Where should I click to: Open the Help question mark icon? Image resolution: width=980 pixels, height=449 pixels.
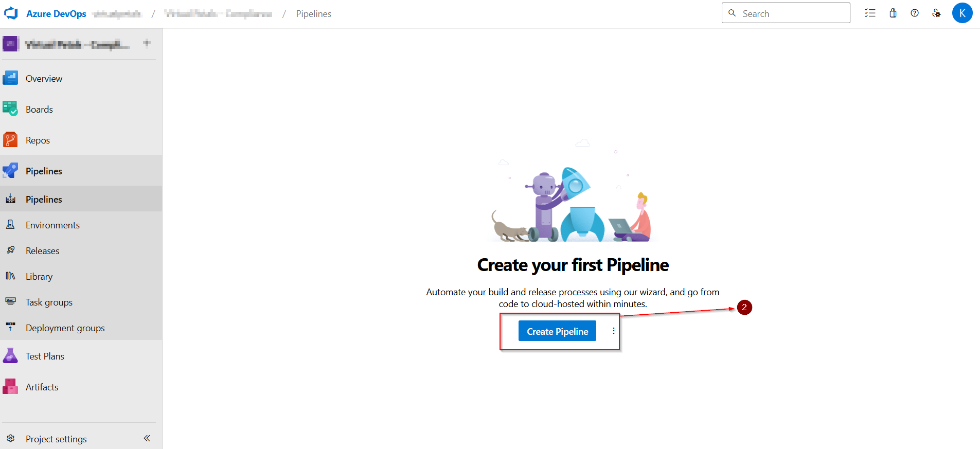[915, 13]
